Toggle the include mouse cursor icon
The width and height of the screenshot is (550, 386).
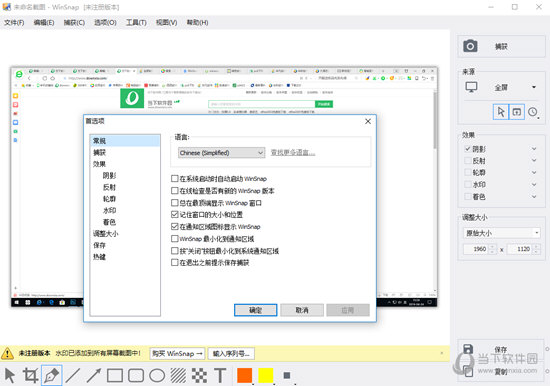pyautogui.click(x=501, y=112)
